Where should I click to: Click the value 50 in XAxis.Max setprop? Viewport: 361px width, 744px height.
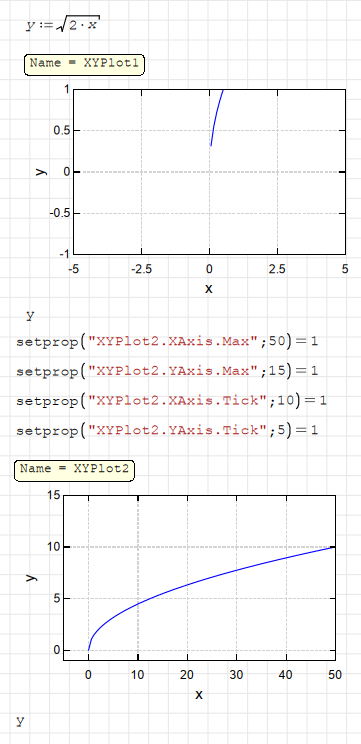[x=276, y=342]
